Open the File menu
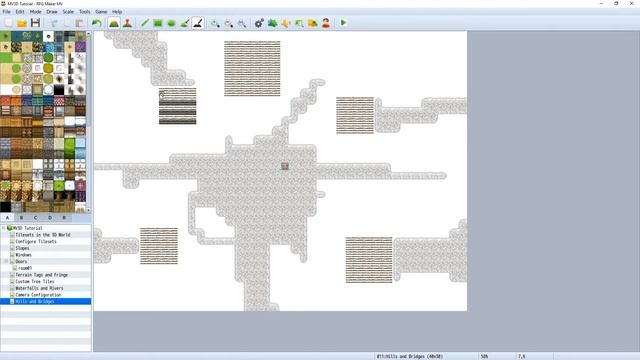This screenshot has height=360, width=640. tap(7, 12)
